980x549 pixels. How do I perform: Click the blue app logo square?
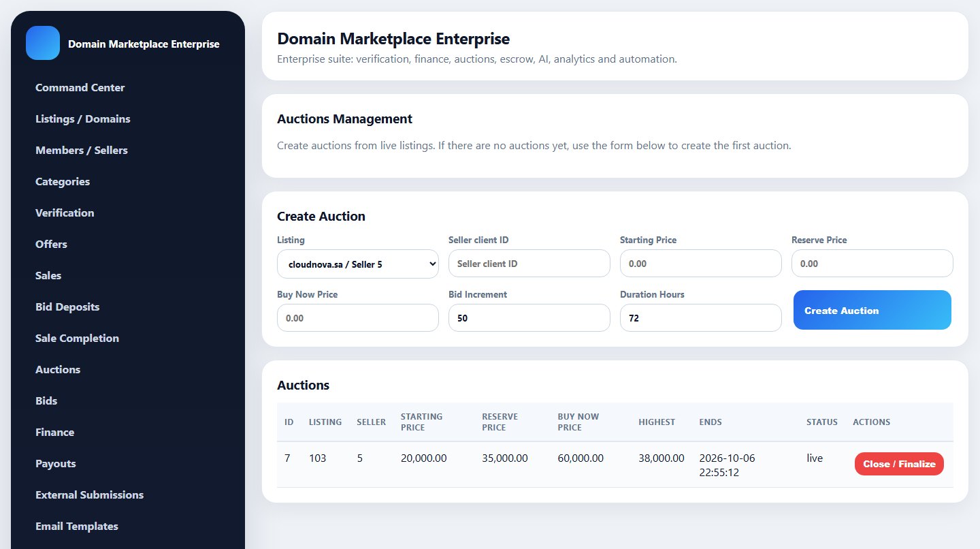tap(43, 43)
